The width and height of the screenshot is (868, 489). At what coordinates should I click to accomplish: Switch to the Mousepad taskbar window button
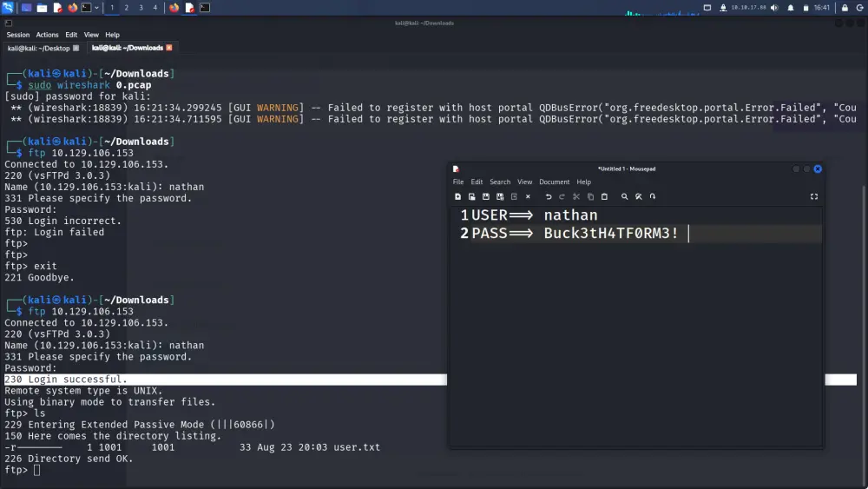pyautogui.click(x=189, y=8)
